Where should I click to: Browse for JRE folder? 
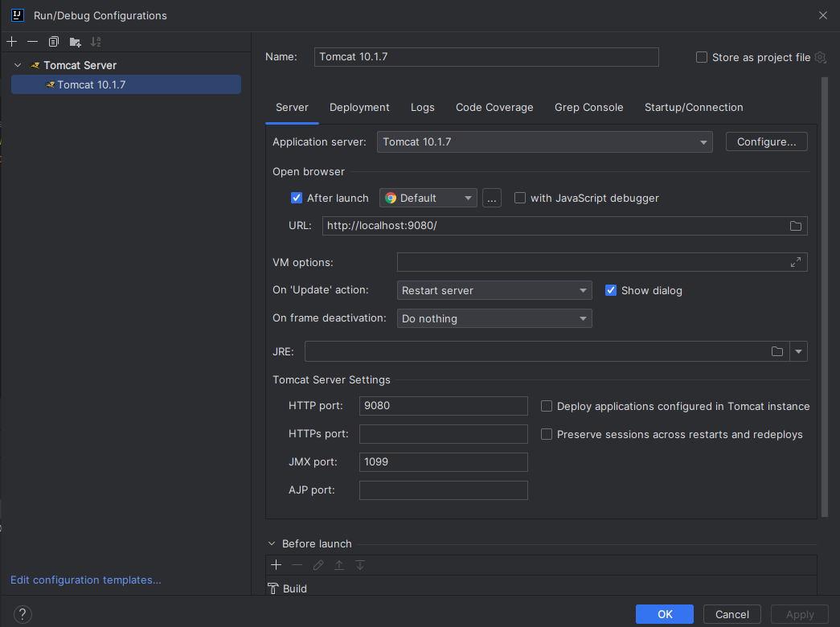(x=776, y=351)
